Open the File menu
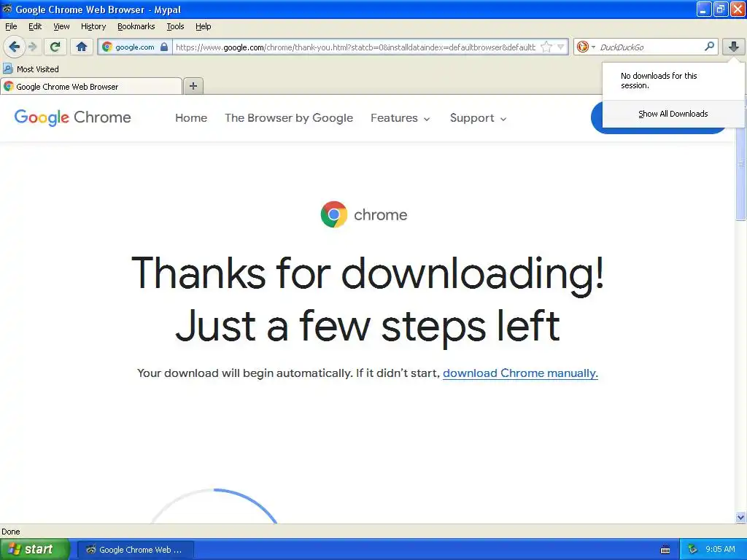The width and height of the screenshot is (747, 560). pos(11,26)
